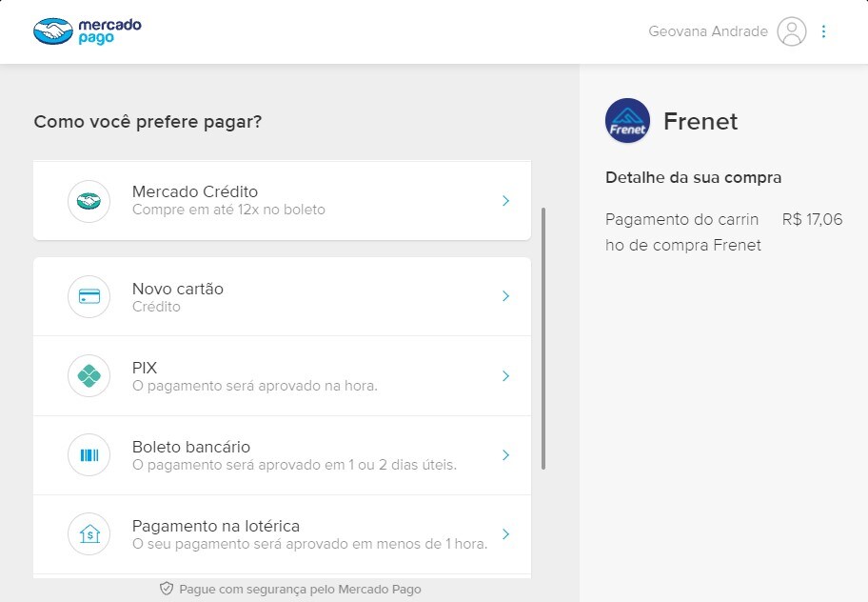Click the security shield icon in footer
The height and width of the screenshot is (602, 868).
tap(167, 589)
